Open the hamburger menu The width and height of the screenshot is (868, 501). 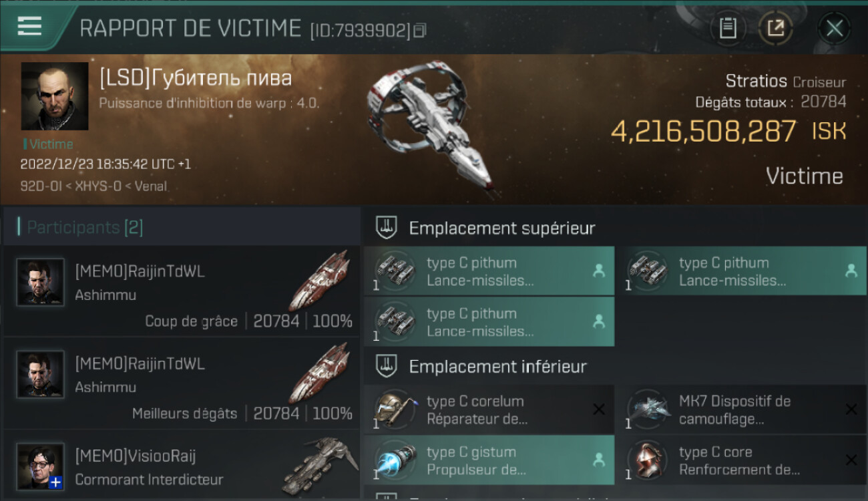(29, 25)
